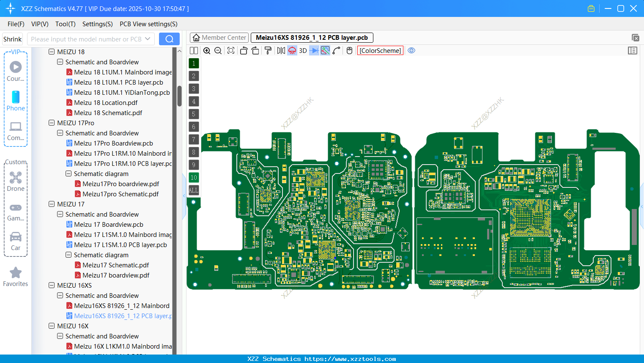Open the Tool(T) menu
The image size is (644, 363).
click(x=65, y=24)
